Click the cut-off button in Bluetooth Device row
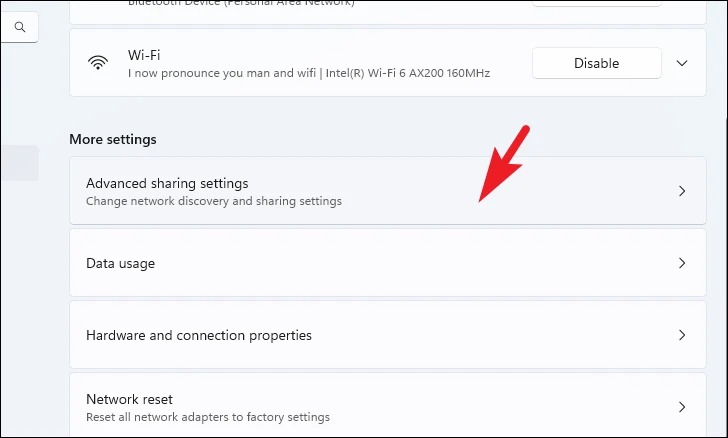 pos(597,3)
